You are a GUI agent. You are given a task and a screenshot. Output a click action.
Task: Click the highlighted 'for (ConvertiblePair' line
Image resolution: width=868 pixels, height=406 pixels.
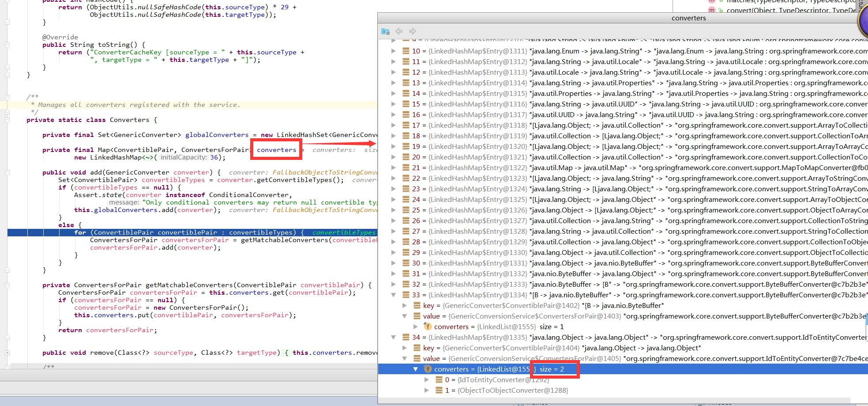coord(192,232)
